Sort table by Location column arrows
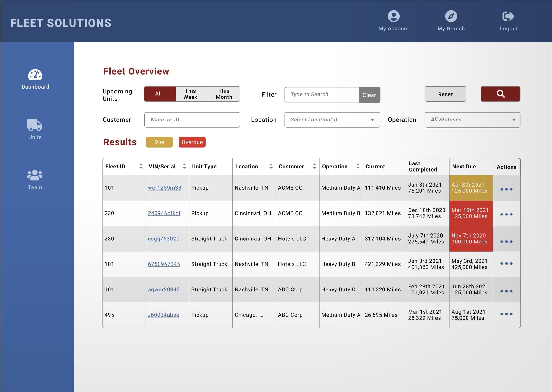 (x=271, y=166)
